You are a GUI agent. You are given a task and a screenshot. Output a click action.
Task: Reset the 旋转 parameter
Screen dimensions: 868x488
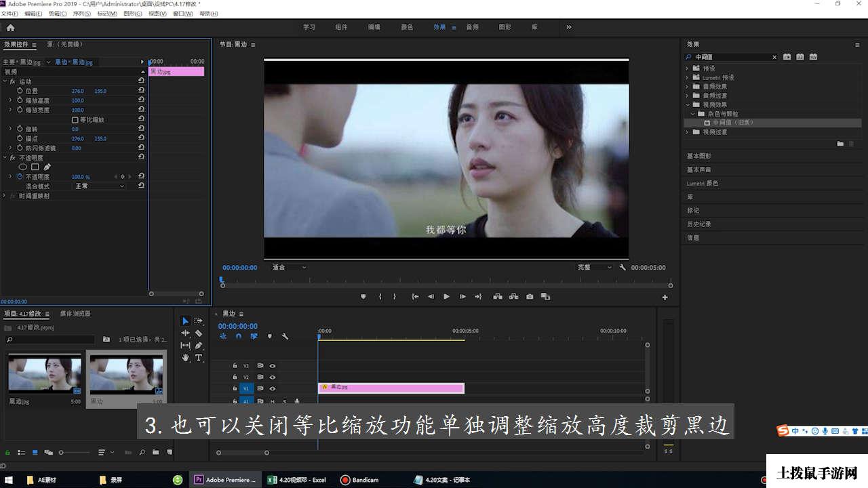click(141, 129)
